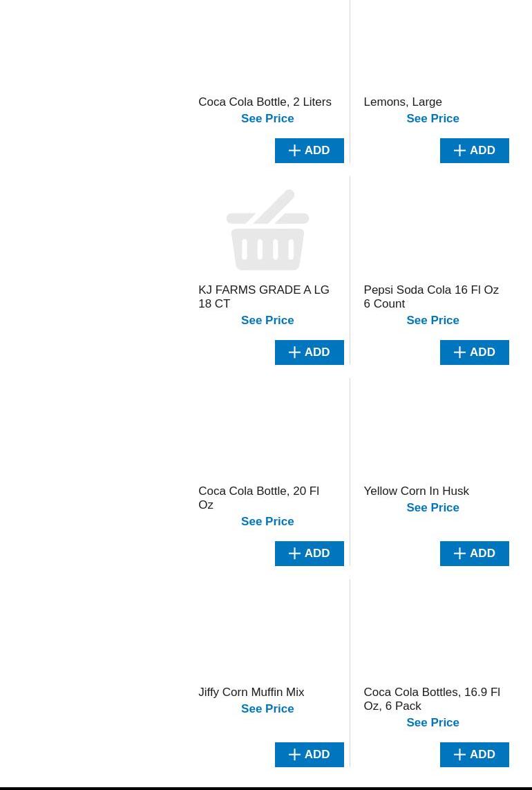See Price for Pepsi Soda Cola

(433, 321)
